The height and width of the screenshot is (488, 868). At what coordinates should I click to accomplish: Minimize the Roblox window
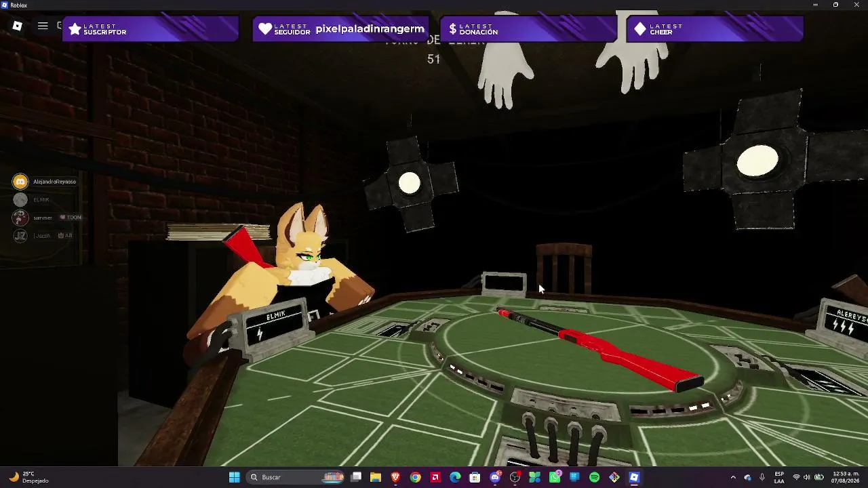[816, 5]
